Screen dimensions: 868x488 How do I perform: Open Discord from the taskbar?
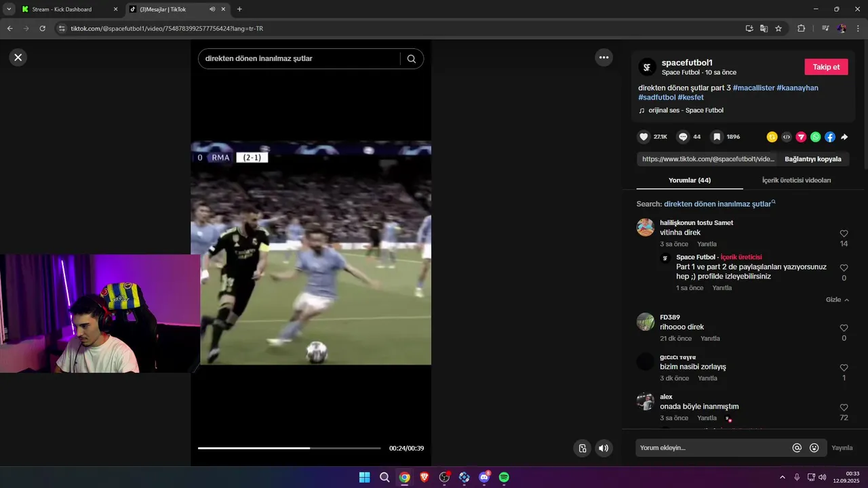(x=484, y=477)
